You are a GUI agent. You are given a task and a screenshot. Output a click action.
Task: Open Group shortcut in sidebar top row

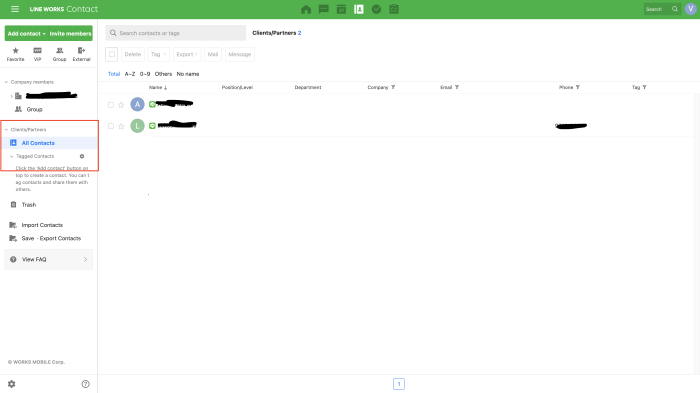click(x=59, y=54)
